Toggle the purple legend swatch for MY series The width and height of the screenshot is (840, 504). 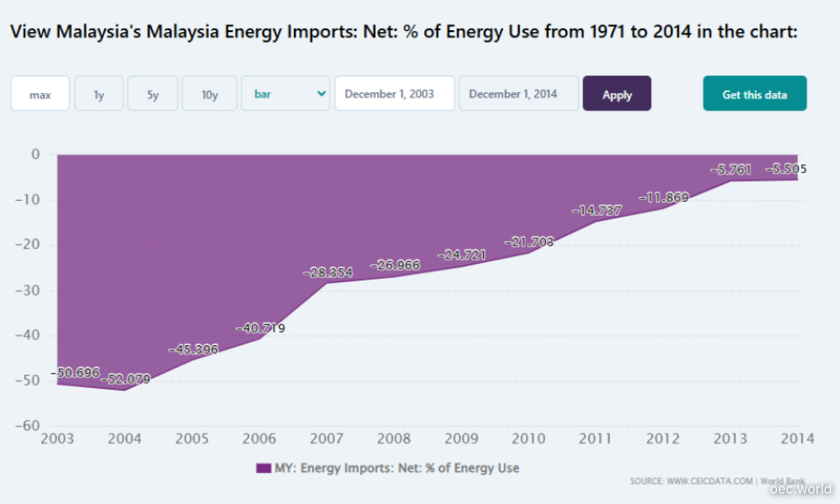pos(263,468)
